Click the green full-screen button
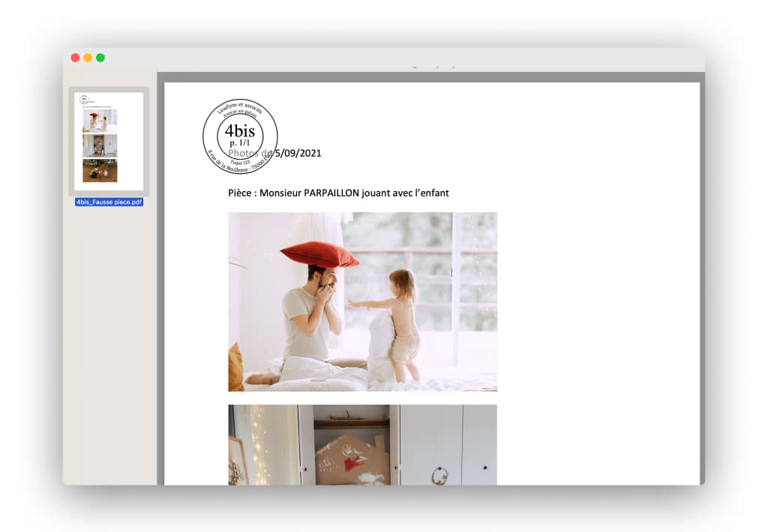Viewport: 768px width, 532px height. (100, 58)
